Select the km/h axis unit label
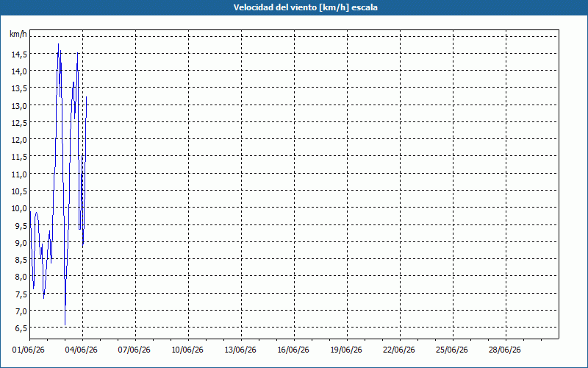Viewport: 588px width, 368px height. 18,34
